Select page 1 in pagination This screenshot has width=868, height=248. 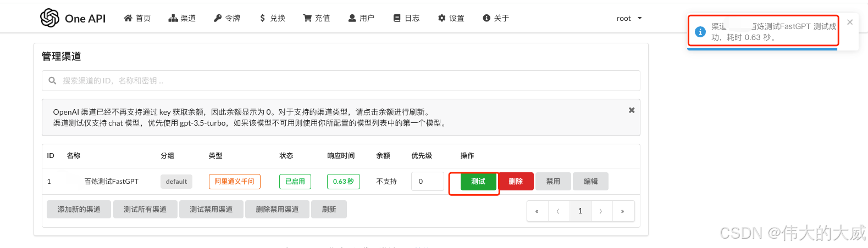click(x=580, y=211)
